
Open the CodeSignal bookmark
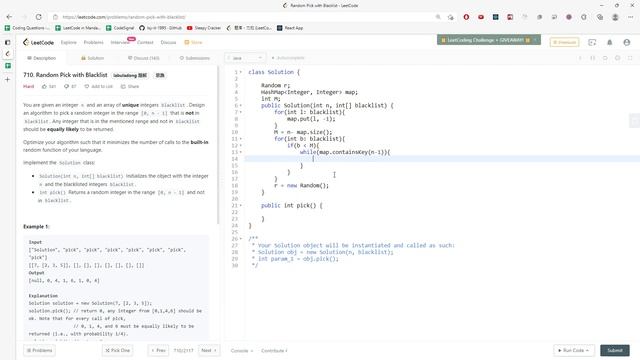(120, 28)
